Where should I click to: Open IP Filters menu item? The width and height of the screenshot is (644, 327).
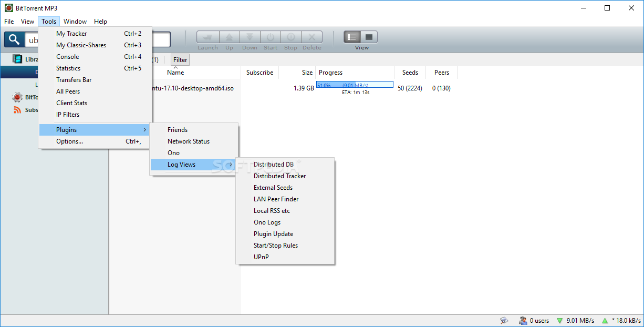coord(96,115)
